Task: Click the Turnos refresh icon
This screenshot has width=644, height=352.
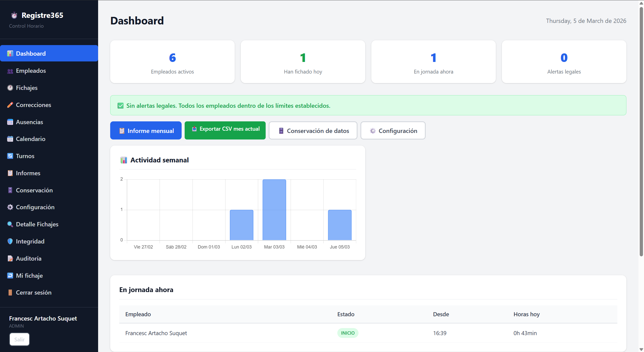Action: 10,156
